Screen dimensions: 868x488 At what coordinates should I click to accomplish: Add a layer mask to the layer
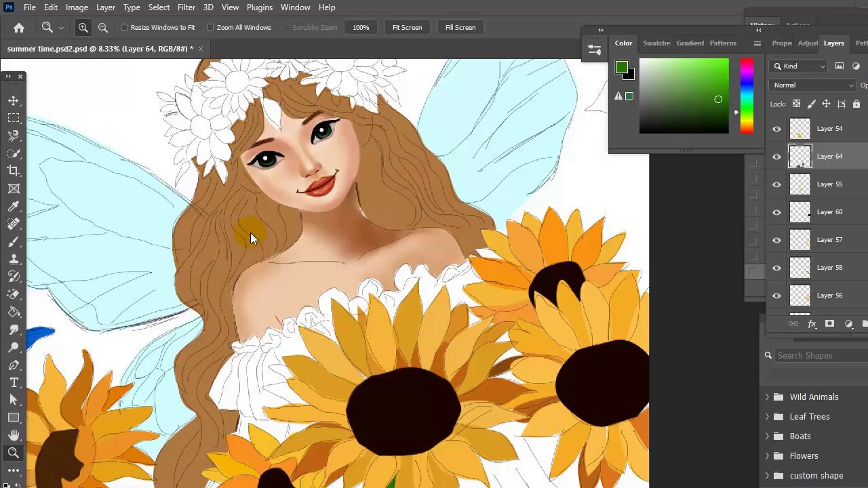click(x=829, y=324)
